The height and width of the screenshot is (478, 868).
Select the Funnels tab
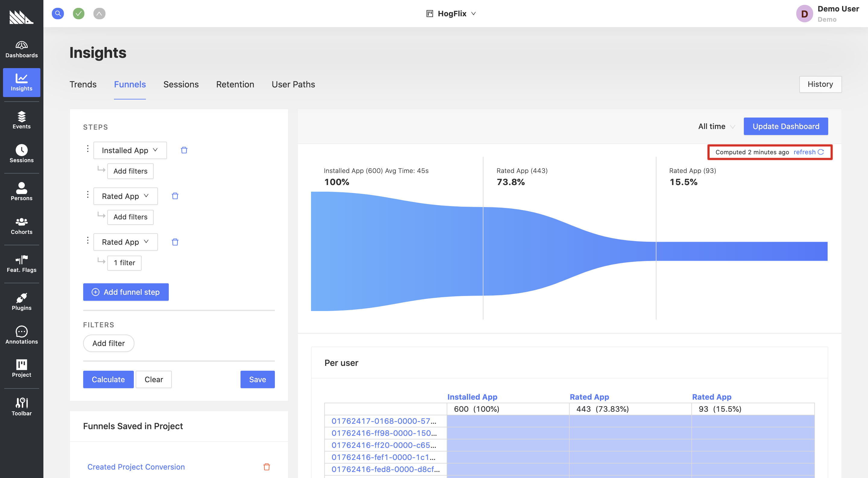click(x=130, y=84)
